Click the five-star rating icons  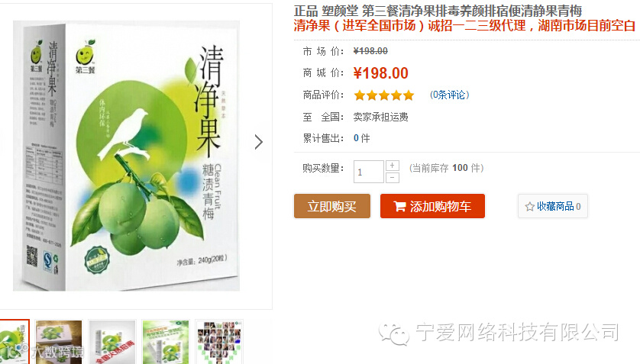pos(384,95)
